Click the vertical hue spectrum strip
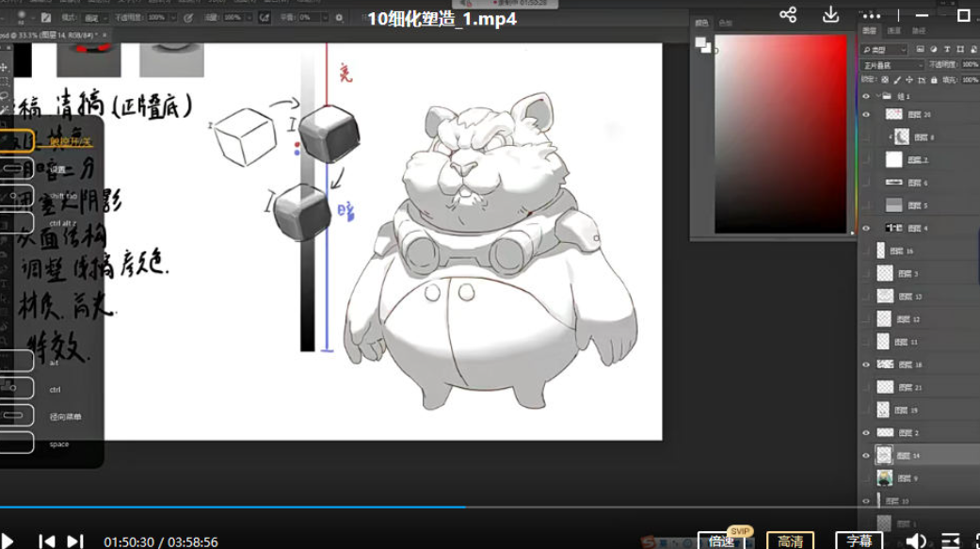 tap(857, 134)
